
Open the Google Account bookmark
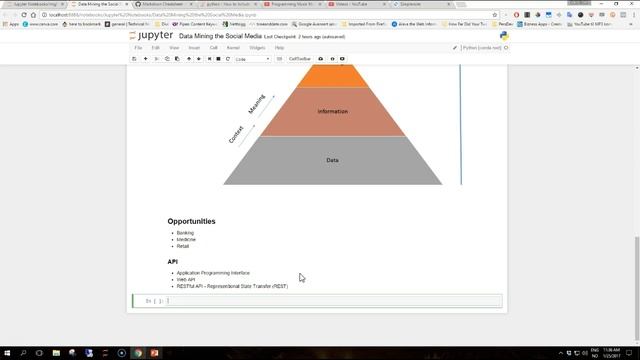tap(314, 24)
